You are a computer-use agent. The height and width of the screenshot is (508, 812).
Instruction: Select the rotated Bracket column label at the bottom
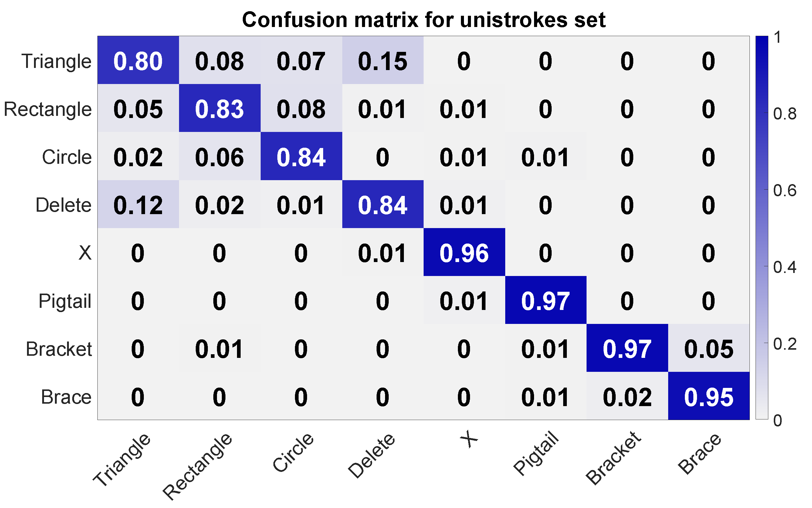[614, 458]
